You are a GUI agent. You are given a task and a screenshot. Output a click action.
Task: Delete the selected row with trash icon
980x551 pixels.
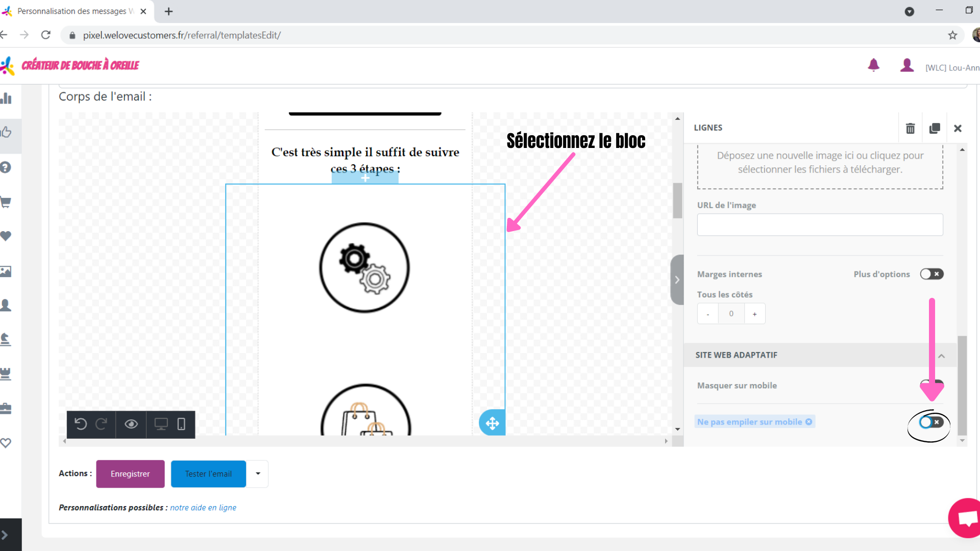910,128
